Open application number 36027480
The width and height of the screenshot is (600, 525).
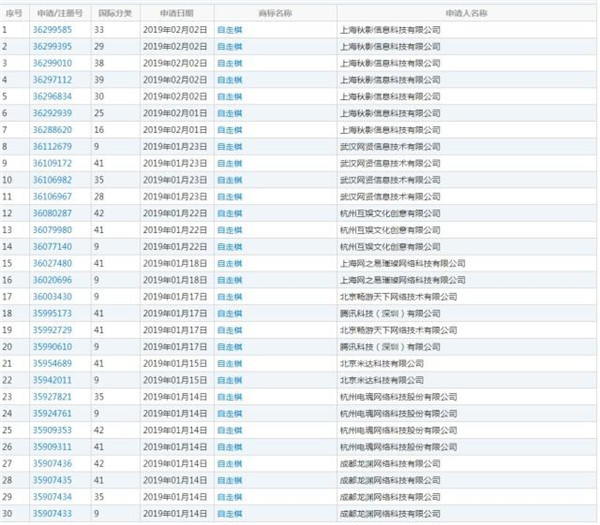[x=52, y=263]
